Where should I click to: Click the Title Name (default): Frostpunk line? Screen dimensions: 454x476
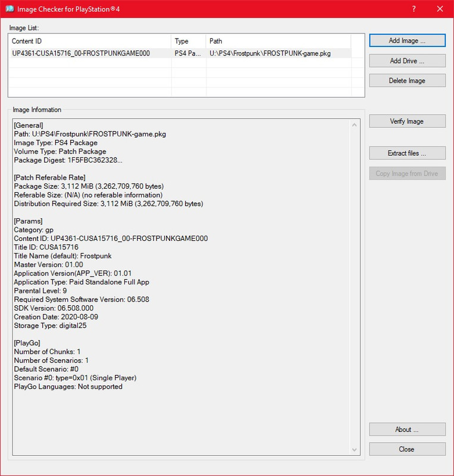[62, 256]
